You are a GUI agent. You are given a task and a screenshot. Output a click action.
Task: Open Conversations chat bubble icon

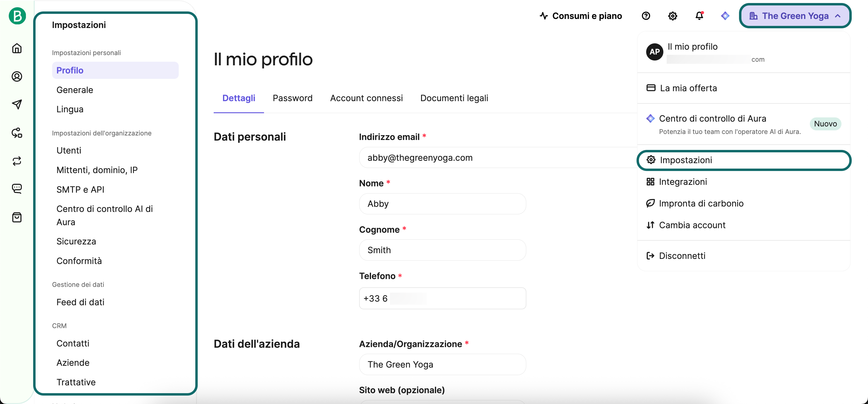click(17, 188)
